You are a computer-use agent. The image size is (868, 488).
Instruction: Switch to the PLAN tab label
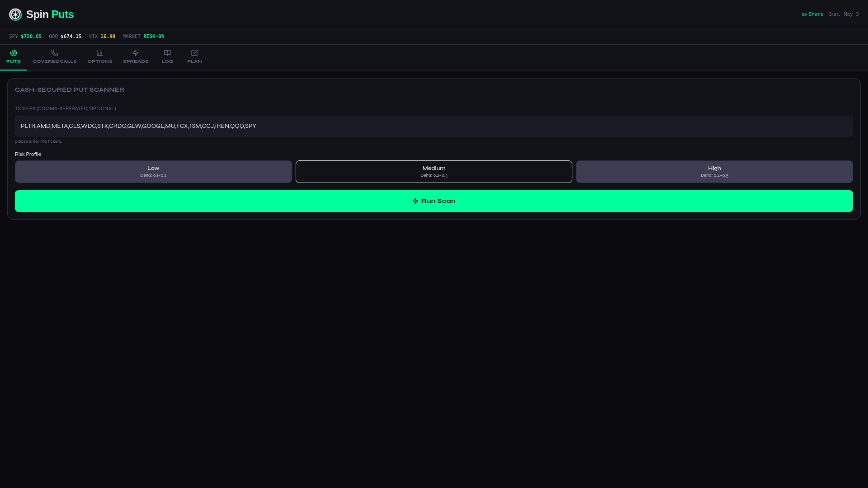pos(194,61)
